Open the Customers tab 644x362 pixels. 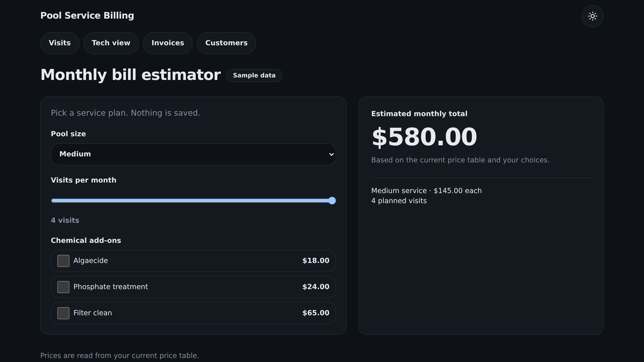pyautogui.click(x=226, y=43)
